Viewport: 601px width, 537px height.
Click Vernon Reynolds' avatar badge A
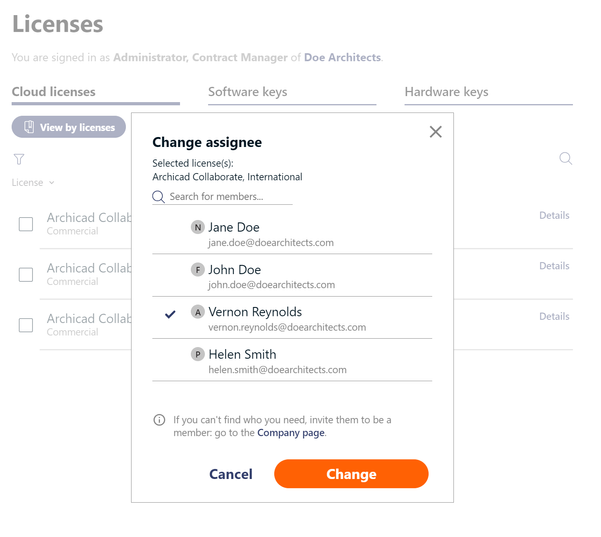point(197,312)
